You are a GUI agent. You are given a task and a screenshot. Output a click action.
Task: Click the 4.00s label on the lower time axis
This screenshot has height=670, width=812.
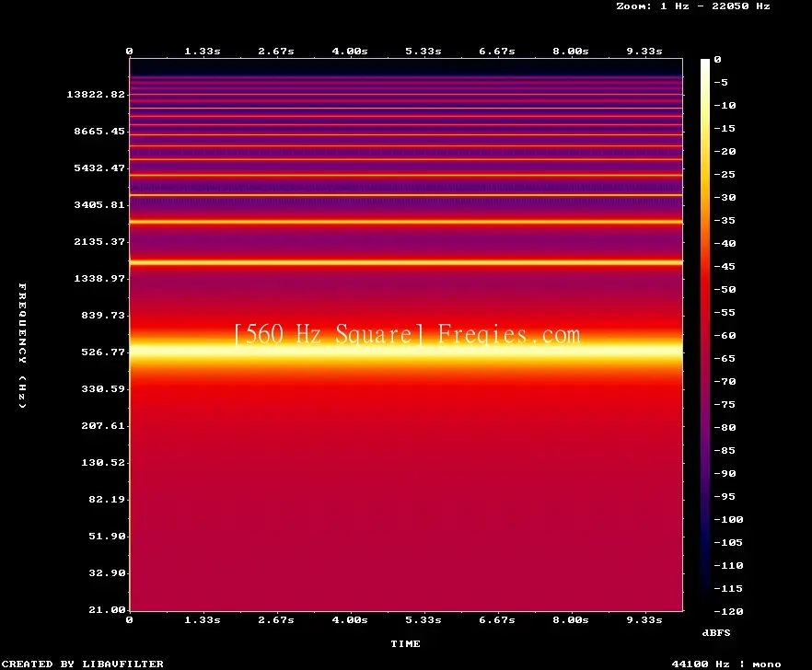click(x=350, y=619)
